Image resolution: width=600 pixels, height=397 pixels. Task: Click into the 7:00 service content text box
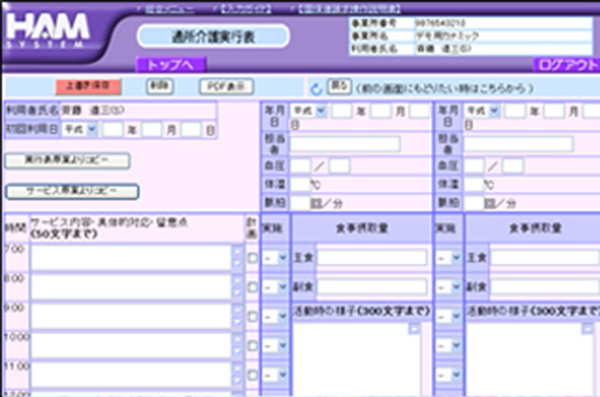coord(131,258)
